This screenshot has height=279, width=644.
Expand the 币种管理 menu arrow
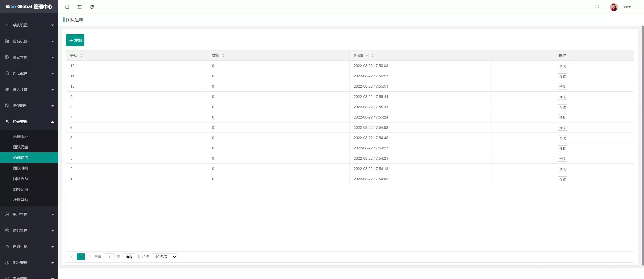click(53, 263)
